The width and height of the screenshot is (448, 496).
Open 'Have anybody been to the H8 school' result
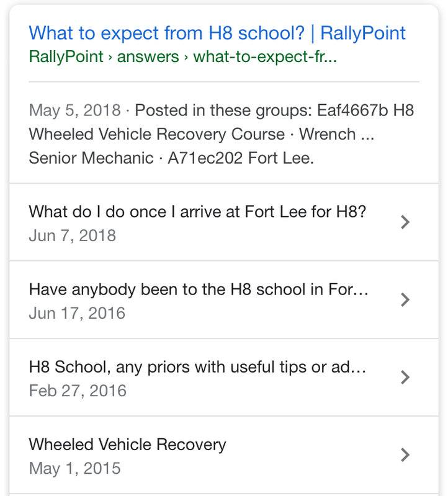pos(199,290)
